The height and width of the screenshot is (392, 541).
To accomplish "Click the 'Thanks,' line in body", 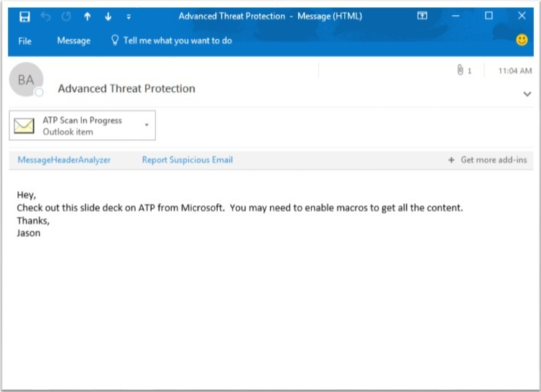I will pyautogui.click(x=33, y=220).
